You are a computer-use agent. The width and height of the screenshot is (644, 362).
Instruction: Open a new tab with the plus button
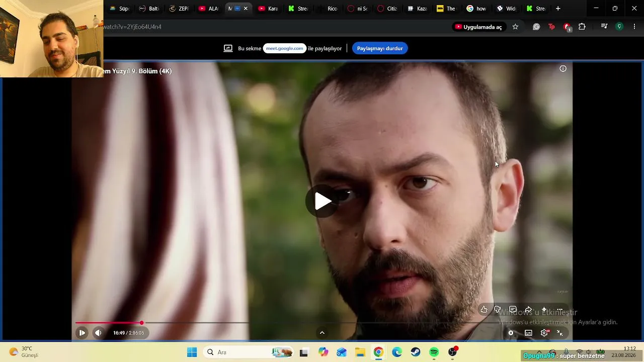(x=558, y=9)
